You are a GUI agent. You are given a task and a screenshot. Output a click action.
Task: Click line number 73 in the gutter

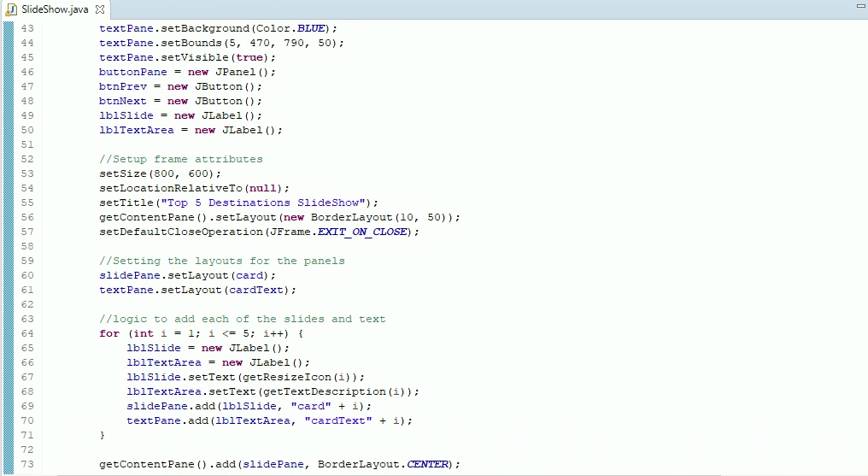click(x=27, y=464)
